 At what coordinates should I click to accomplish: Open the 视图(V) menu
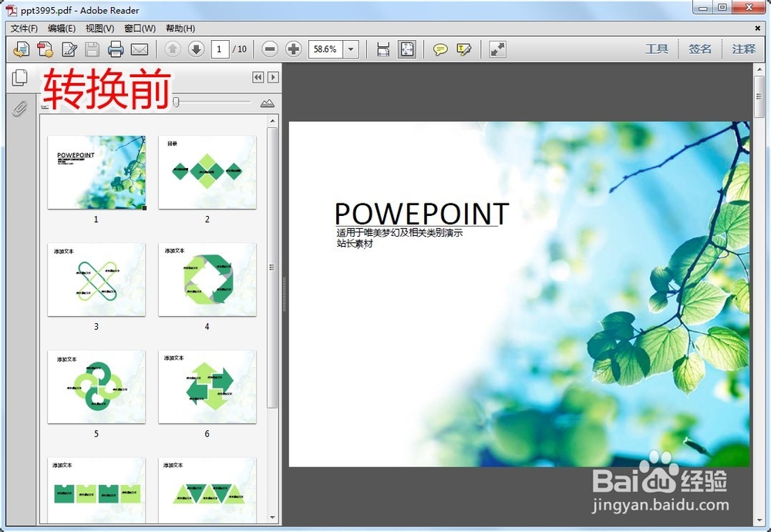(x=99, y=29)
